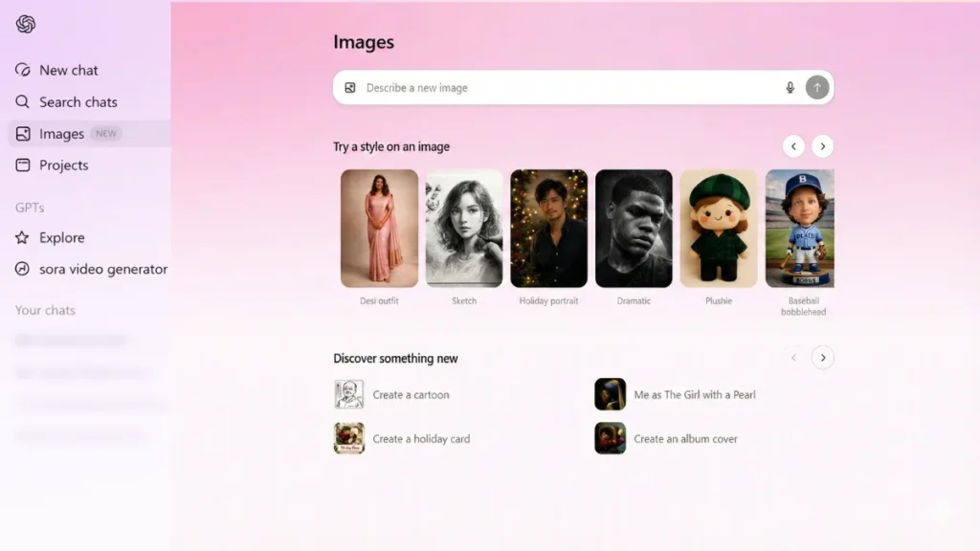Activate the microphone for voice input
Screen dimensions: 980x551
click(790, 87)
